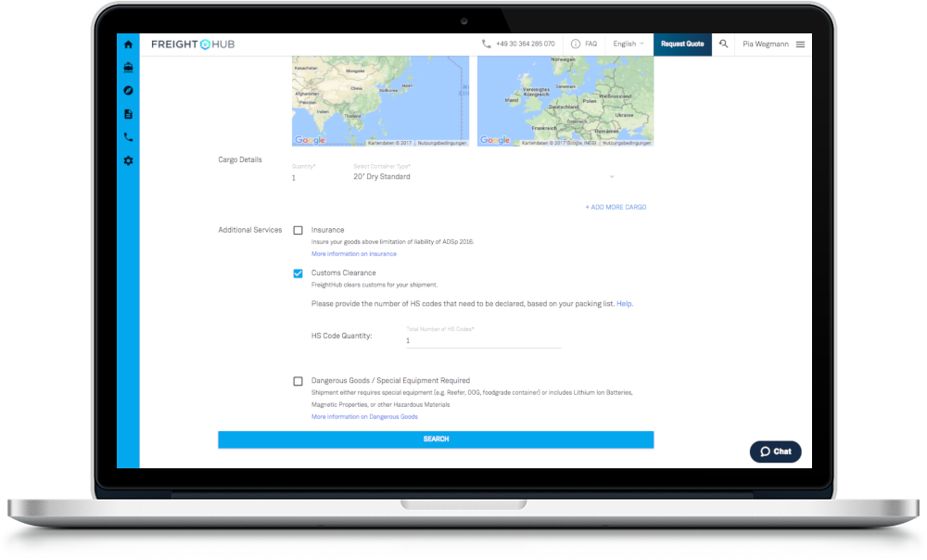Open the documents icon in the sidebar
927x560 pixels.
click(x=128, y=113)
